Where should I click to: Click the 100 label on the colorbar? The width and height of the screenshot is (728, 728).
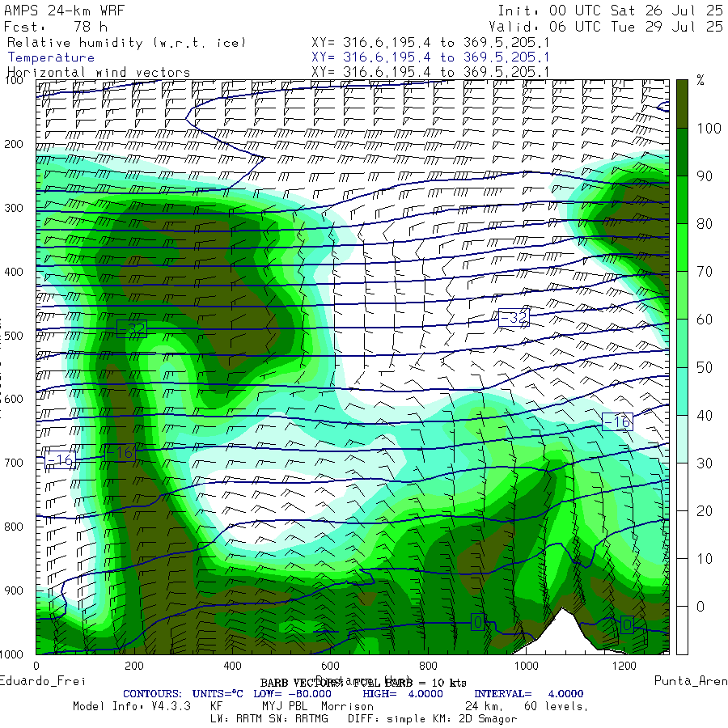tap(709, 128)
